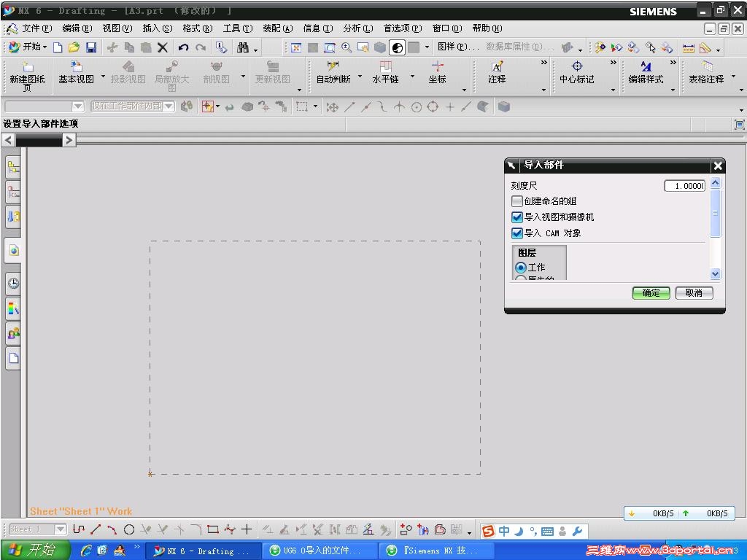Screen dimensions: 747x560
Task: Click the 刻度尺 scale input field
Action: click(684, 186)
